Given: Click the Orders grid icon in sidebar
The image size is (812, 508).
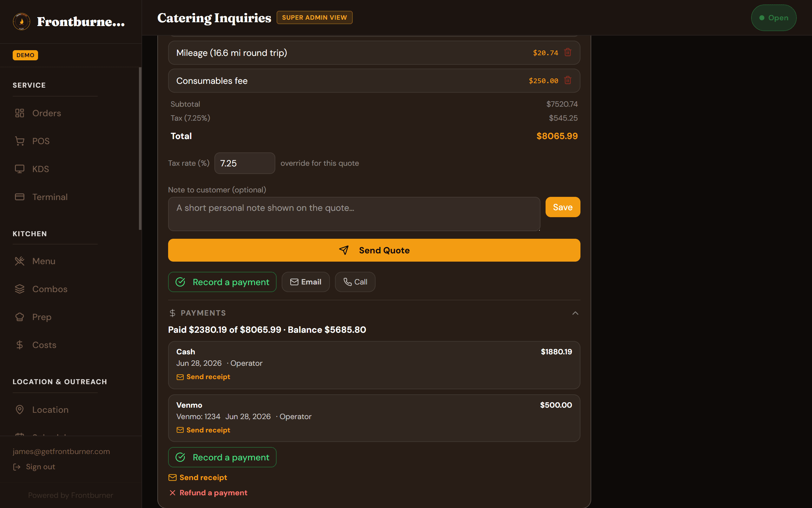Looking at the screenshot, I should coord(20,113).
